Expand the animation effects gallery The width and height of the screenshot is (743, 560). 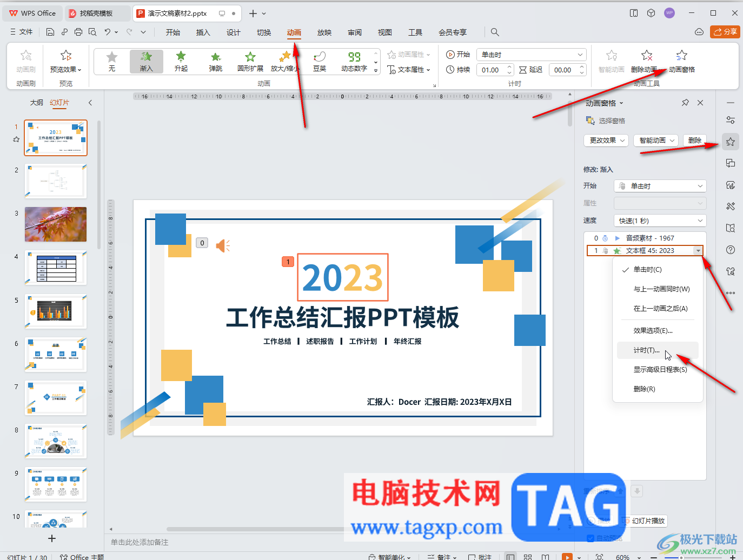tap(376, 71)
